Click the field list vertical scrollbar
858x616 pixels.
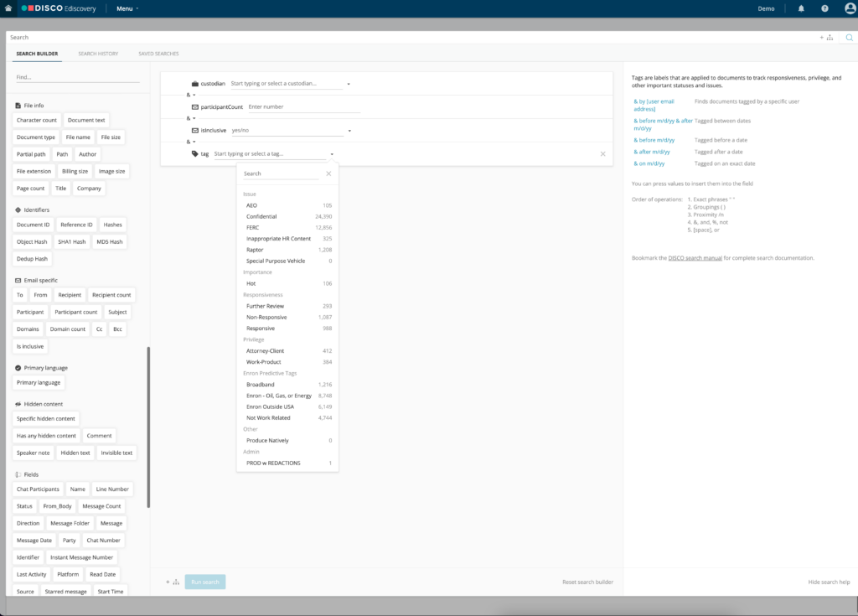(148, 427)
